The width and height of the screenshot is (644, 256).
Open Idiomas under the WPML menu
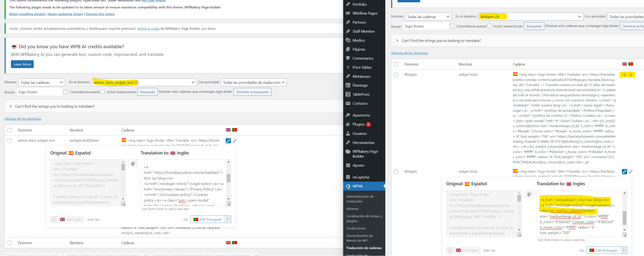click(352, 209)
